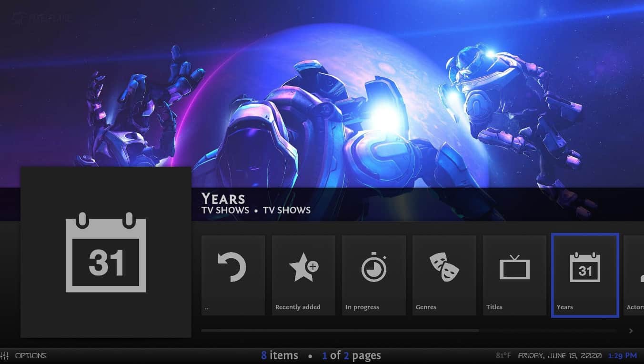Click the options sliders icon
The width and height of the screenshot is (644, 364).
coord(5,355)
